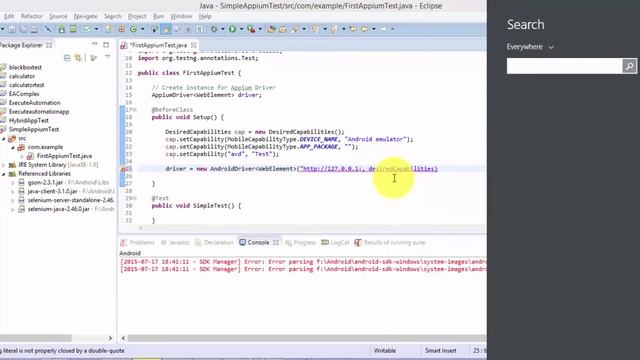This screenshot has height=360, width=640.
Task: Close the Console view tab
Action: [x=276, y=242]
